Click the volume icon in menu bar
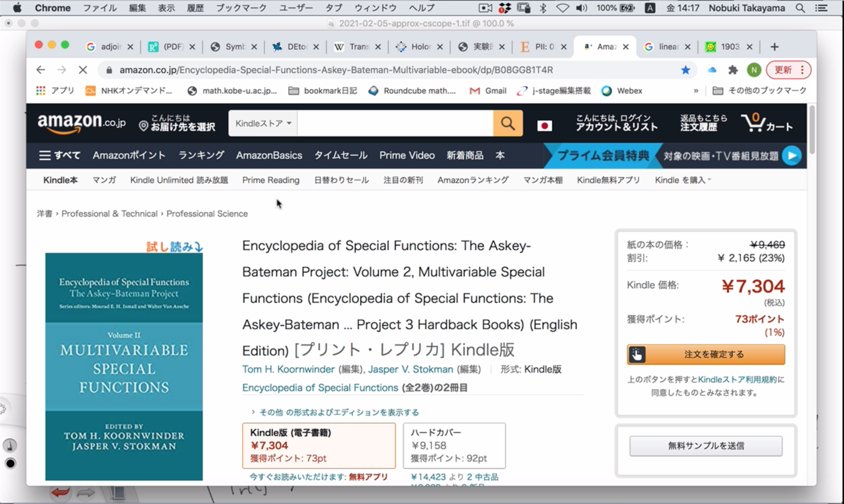This screenshot has width=844, height=504. point(582,8)
